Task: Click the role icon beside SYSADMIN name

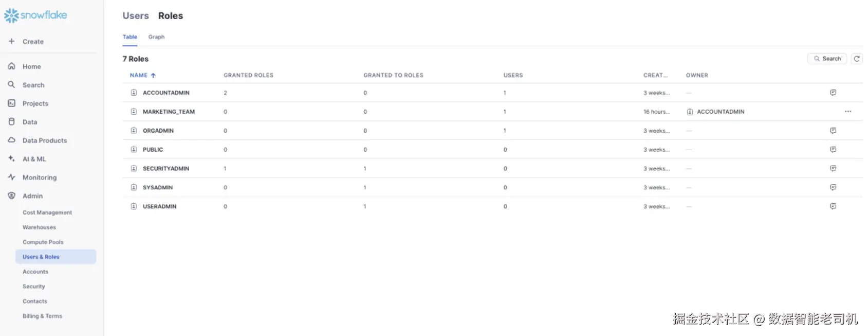Action: click(134, 187)
